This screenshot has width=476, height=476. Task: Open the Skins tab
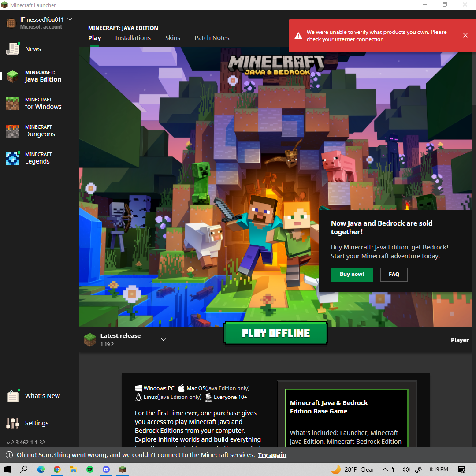click(x=173, y=38)
